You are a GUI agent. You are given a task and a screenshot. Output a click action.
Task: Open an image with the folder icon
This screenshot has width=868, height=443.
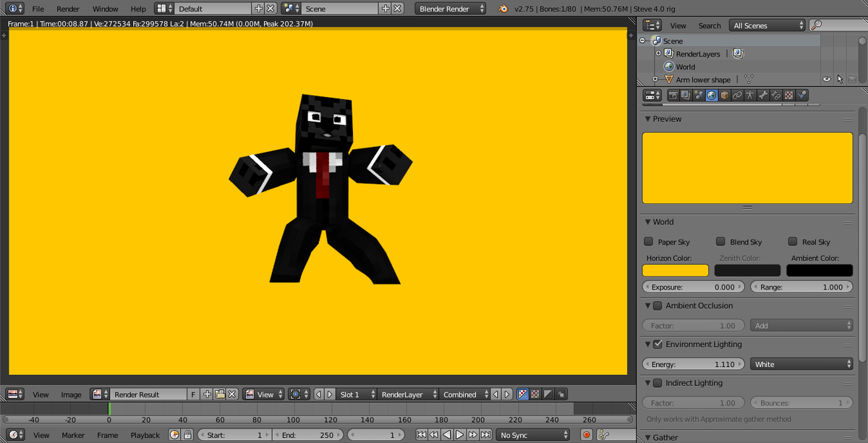pos(220,395)
